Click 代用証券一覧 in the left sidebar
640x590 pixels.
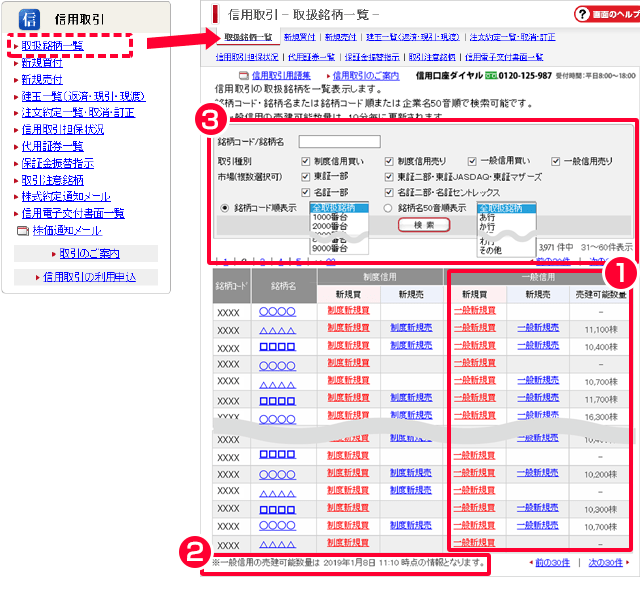pos(53,146)
